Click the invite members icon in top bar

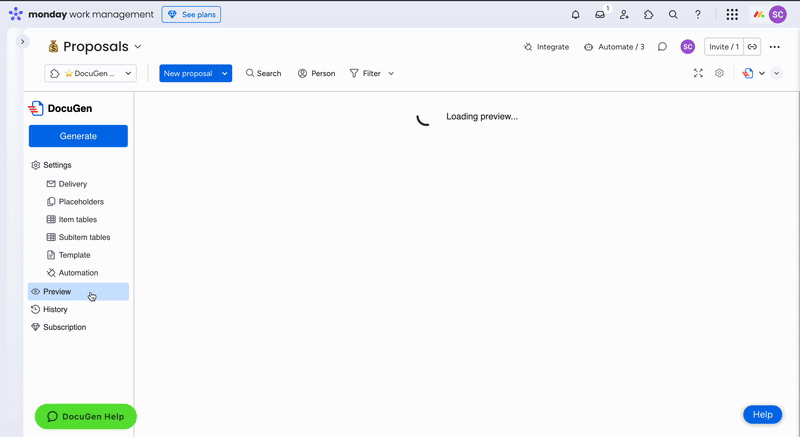(624, 15)
